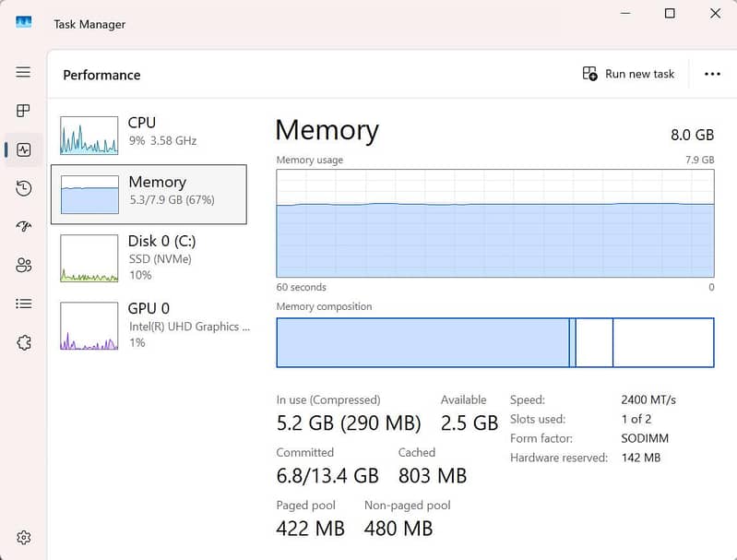Click the Task Manager app icon in title bar
The image size is (737, 560).
click(24, 22)
